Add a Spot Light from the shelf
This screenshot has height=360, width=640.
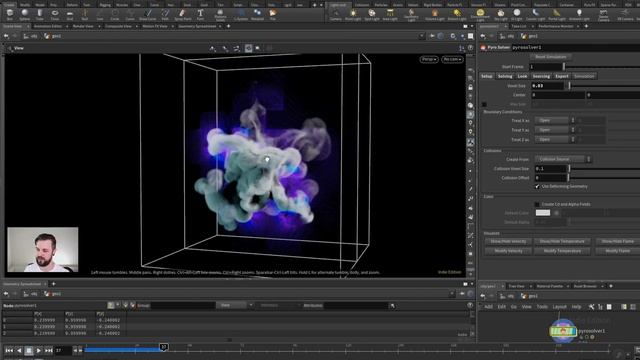[x=371, y=15]
